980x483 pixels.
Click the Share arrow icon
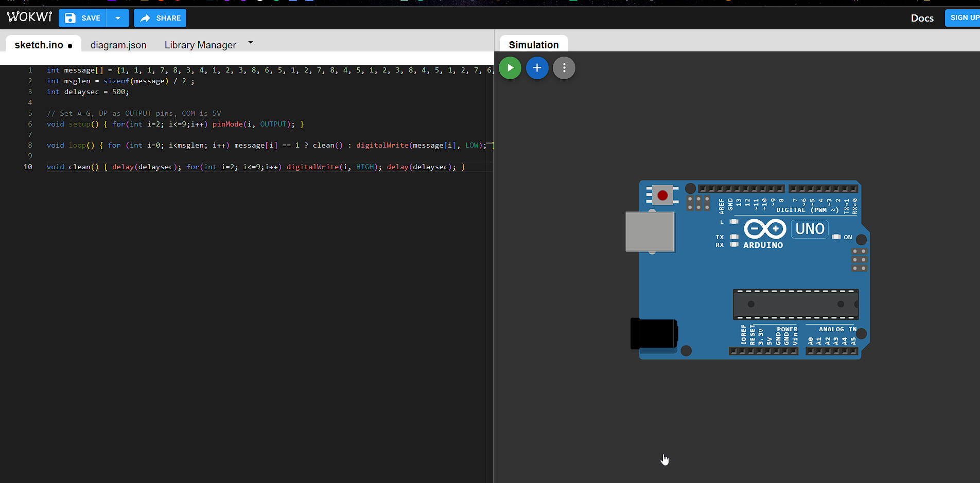146,18
